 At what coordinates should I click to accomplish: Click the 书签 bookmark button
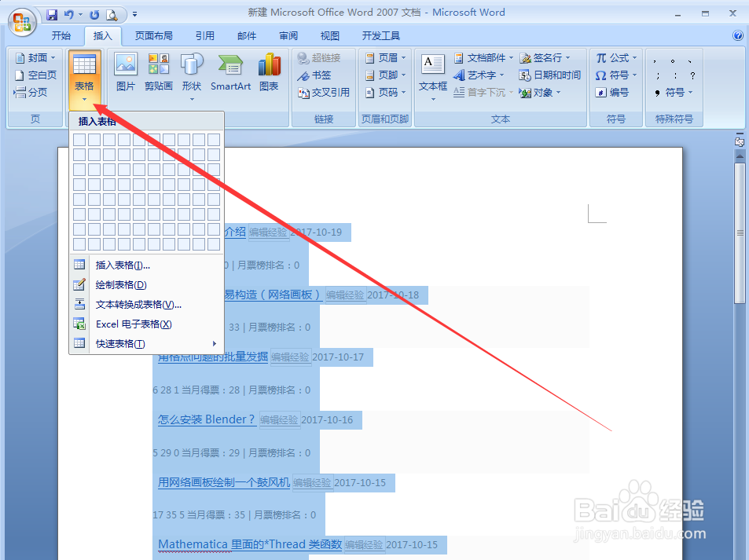314,75
